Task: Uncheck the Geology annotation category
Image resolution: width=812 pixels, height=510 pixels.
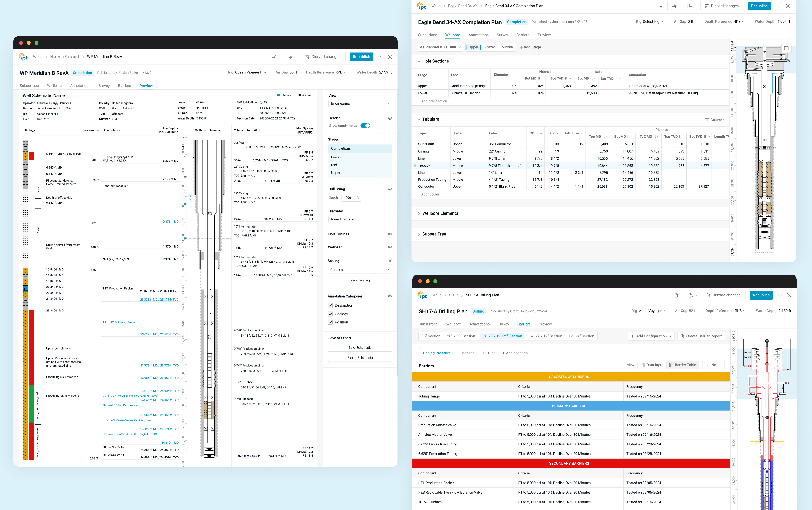Action: click(x=331, y=314)
